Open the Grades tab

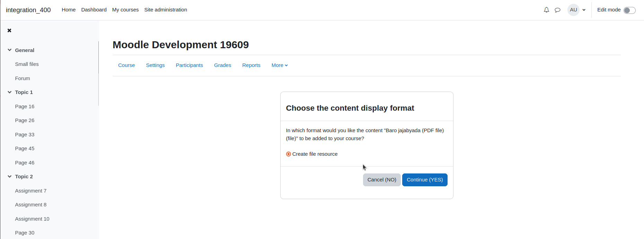[222, 65]
